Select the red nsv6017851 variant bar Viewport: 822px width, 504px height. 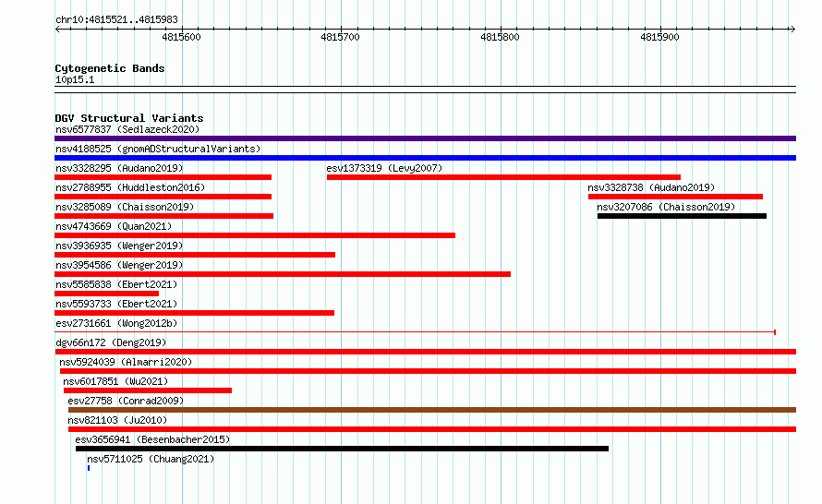[x=147, y=390]
